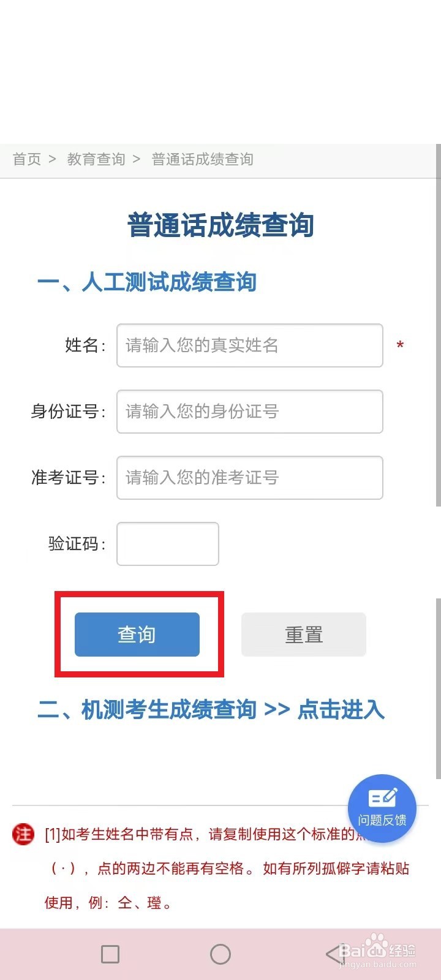Click the gray 重置 reset button
The width and height of the screenshot is (441, 980).
click(x=304, y=635)
